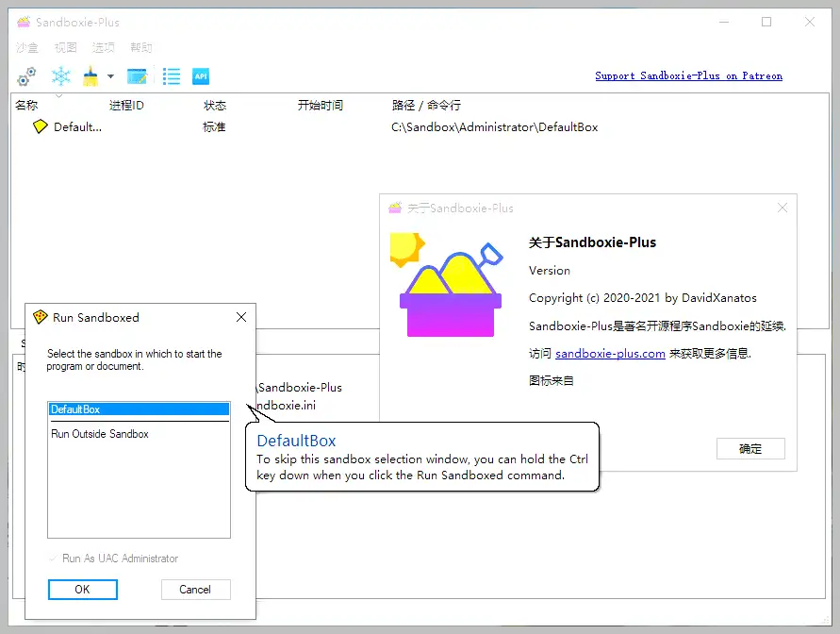840x634 pixels.
Task: Visit the sandboxie-plus.com link
Action: [x=610, y=354]
